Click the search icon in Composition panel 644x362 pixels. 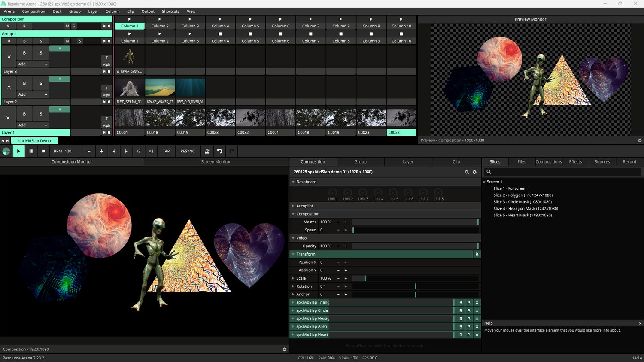[467, 172]
